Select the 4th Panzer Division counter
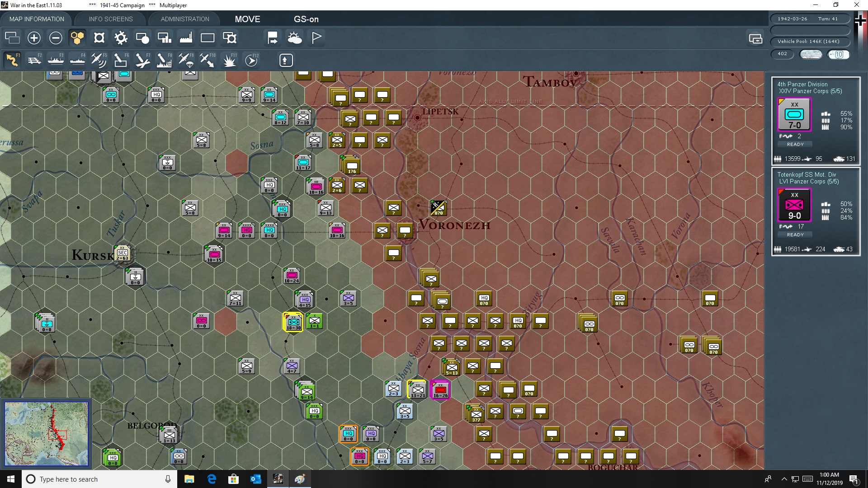The width and height of the screenshot is (868, 488). 794,115
